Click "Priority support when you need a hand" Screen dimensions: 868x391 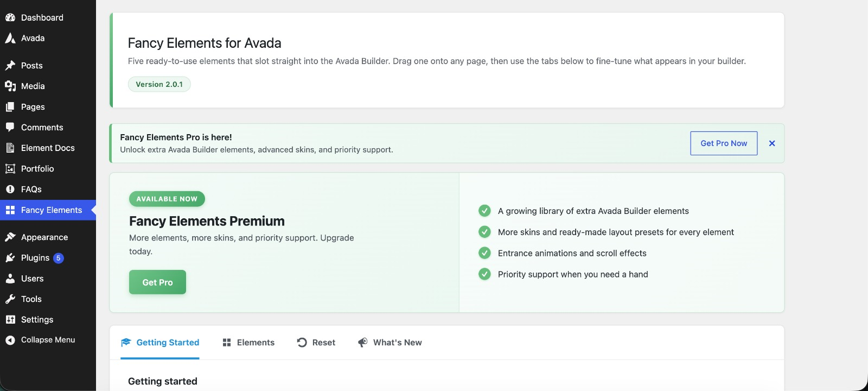tap(573, 274)
